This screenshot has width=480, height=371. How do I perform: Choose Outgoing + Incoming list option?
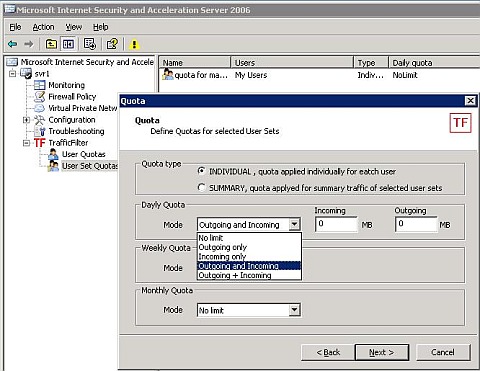249,275
